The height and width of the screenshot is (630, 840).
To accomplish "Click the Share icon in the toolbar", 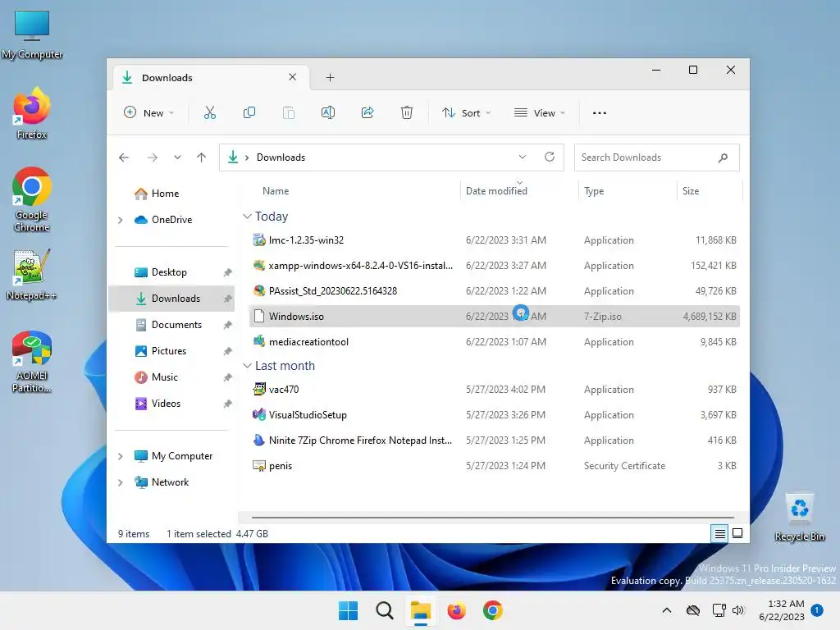I will point(367,112).
